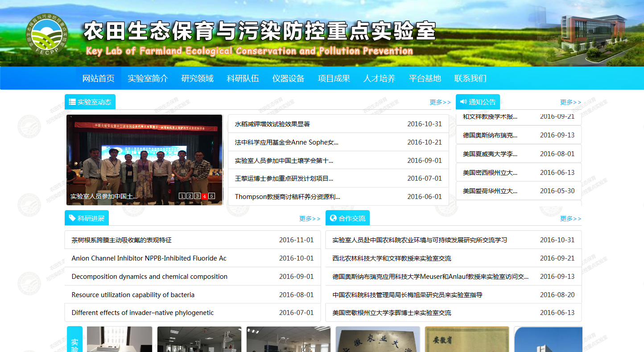Screen dimensions: 644x352
Task: Click the list icon beside 实验室动态
Action: click(x=72, y=102)
